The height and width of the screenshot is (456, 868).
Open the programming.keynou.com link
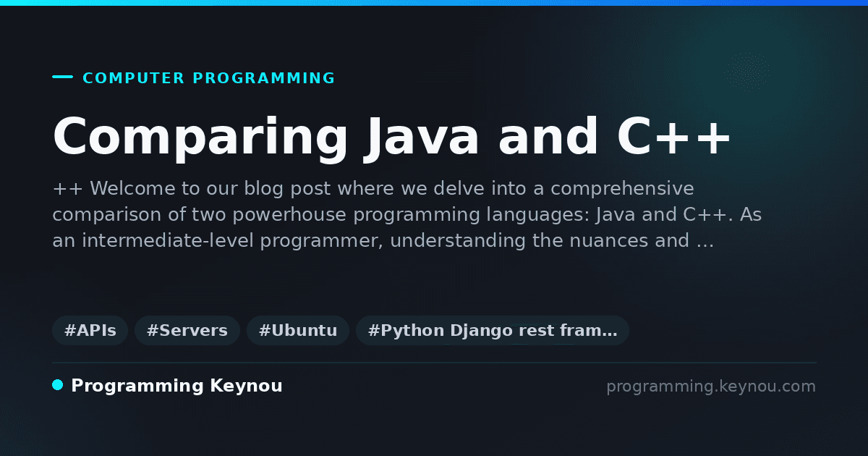(711, 387)
